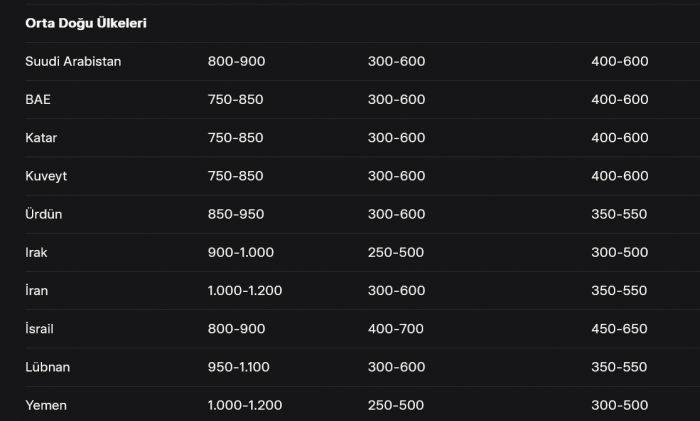Image resolution: width=700 pixels, height=421 pixels.
Task: Click the İsrail country name
Action: [42, 328]
